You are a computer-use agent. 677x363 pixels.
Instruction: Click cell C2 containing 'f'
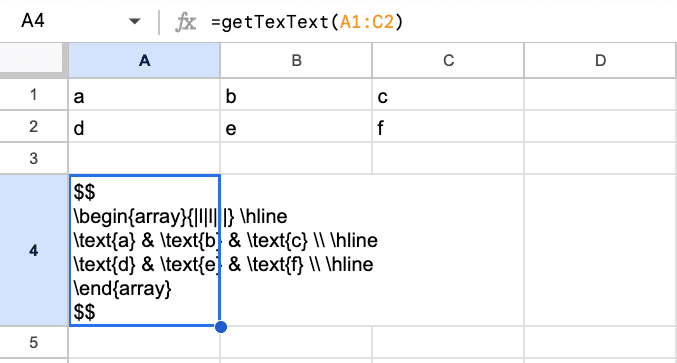(448, 126)
